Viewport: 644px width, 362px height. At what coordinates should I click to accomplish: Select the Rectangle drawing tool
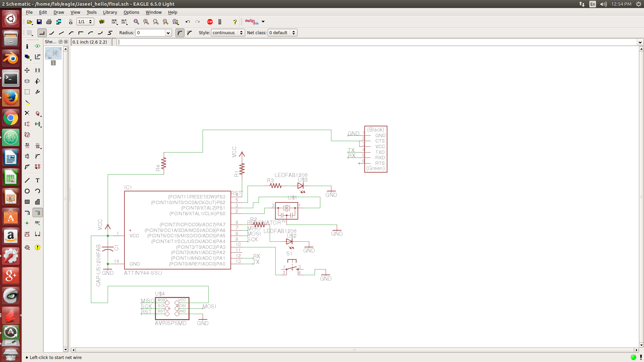pos(27,202)
